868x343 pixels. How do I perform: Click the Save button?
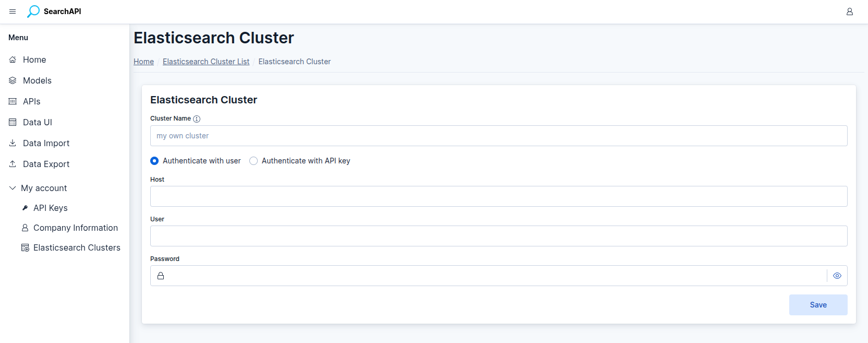tap(818, 305)
